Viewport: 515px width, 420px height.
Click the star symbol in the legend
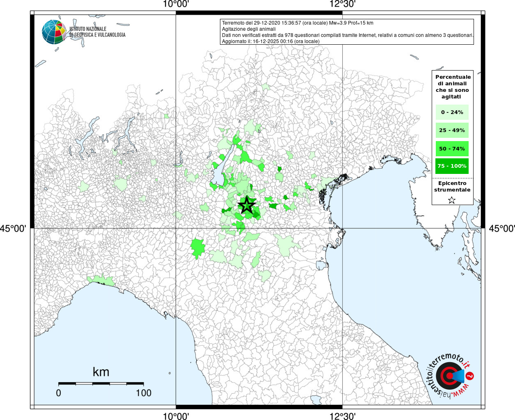coord(452,200)
